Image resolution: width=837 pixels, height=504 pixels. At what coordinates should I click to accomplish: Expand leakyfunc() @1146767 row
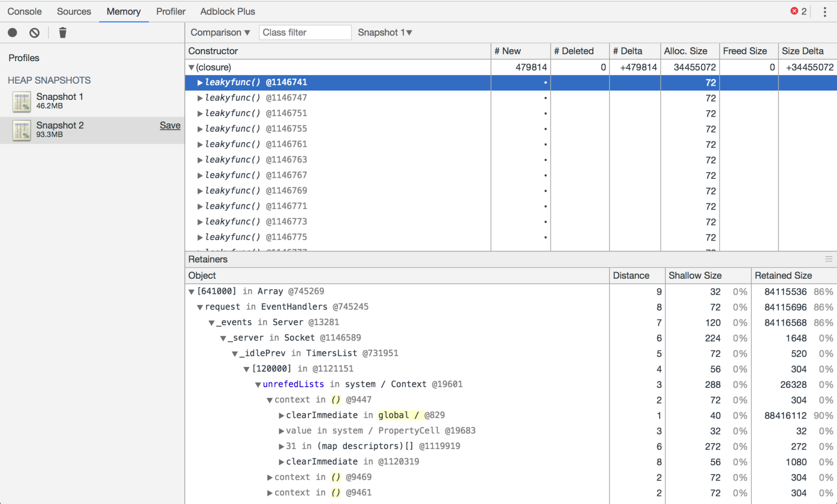[200, 176]
